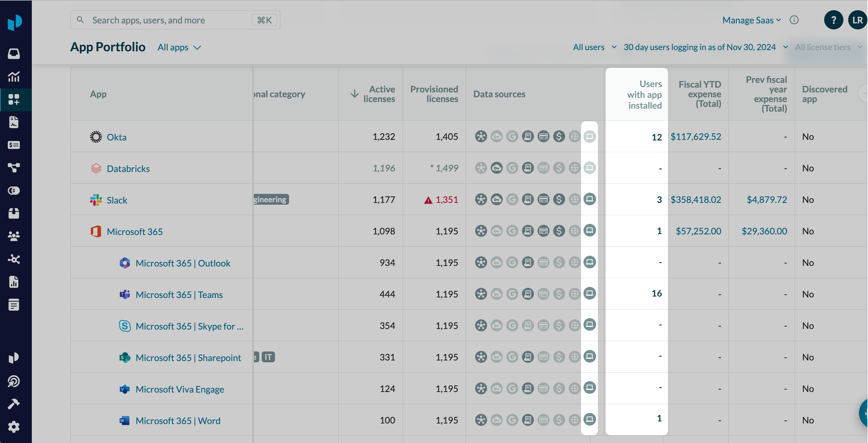Click the inbox tray icon in sidebar
Viewport: 868px width, 443px height.
point(14,53)
